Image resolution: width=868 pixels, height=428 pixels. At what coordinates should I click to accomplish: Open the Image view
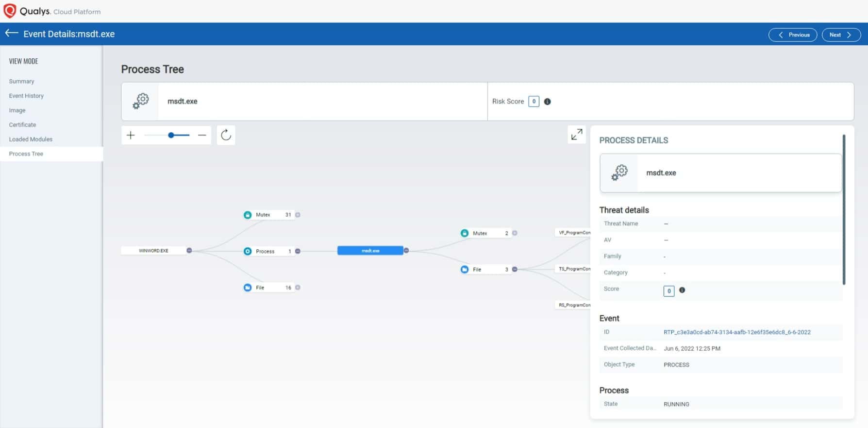tap(17, 110)
